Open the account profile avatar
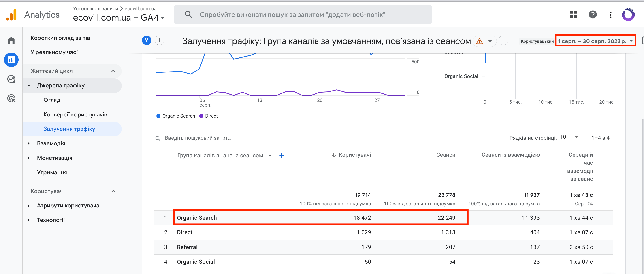This screenshot has width=644, height=274. (628, 15)
